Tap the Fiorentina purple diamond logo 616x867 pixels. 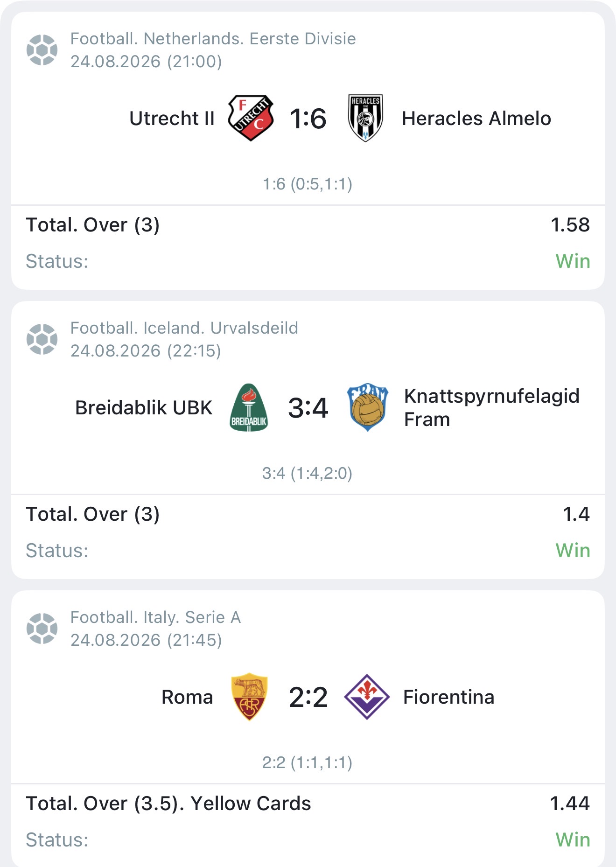367,697
